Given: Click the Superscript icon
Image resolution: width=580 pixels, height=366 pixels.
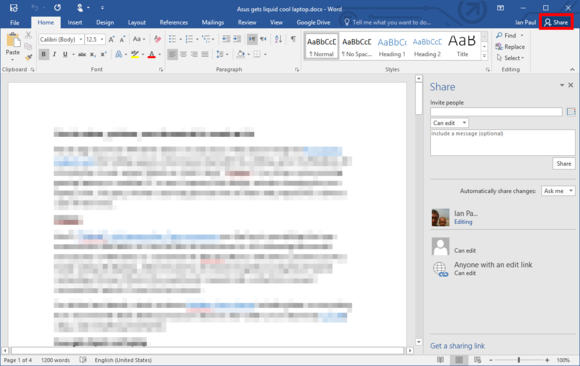Looking at the screenshot, I should 103,54.
